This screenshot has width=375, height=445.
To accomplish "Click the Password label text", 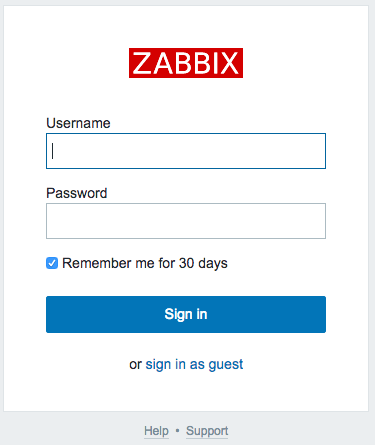I will [x=77, y=193].
